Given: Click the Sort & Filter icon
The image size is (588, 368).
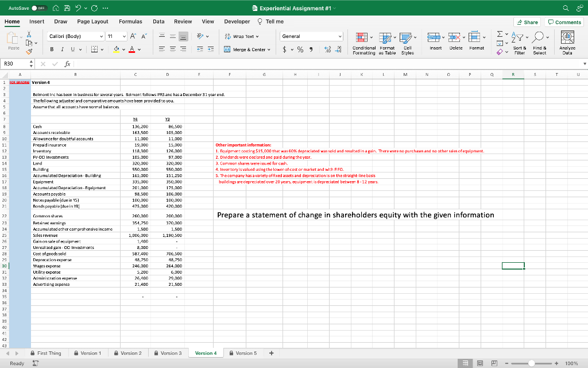Looking at the screenshot, I should tap(519, 43).
